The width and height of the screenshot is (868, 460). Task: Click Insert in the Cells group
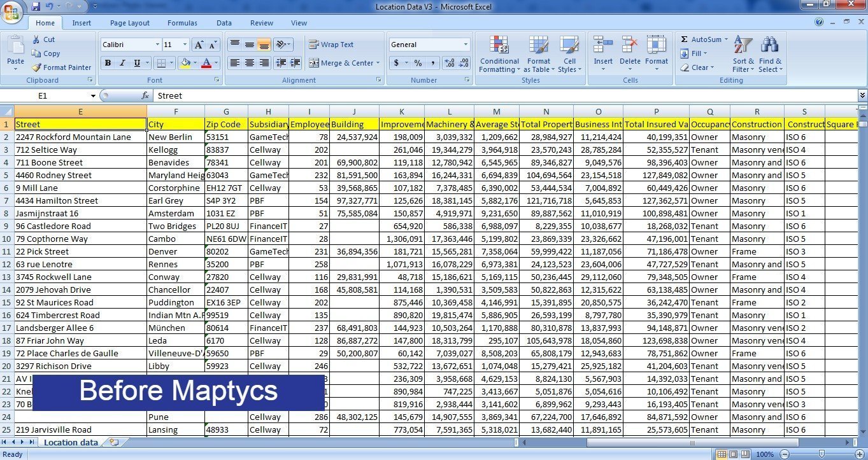pyautogui.click(x=603, y=54)
